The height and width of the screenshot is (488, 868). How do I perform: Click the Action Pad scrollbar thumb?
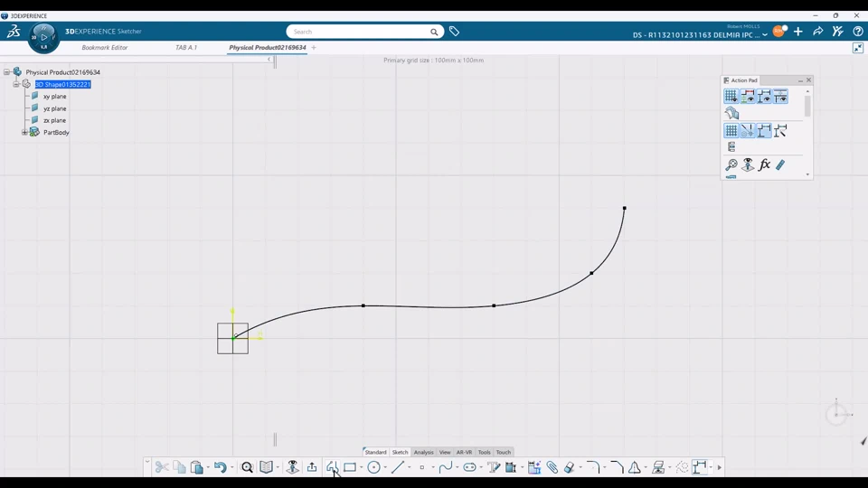(x=807, y=107)
